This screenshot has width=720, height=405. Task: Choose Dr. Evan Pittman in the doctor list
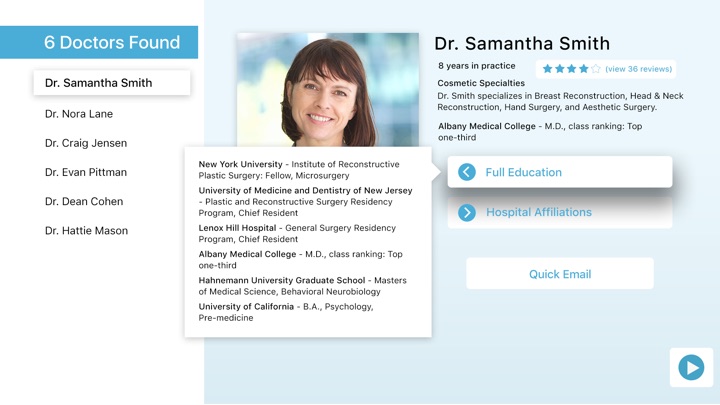pyautogui.click(x=86, y=172)
